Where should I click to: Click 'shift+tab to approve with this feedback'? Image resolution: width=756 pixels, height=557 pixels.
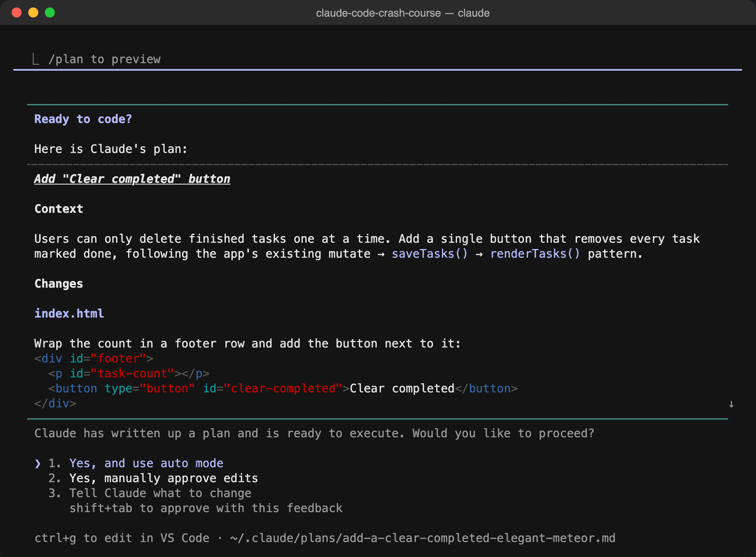pyautogui.click(x=206, y=508)
